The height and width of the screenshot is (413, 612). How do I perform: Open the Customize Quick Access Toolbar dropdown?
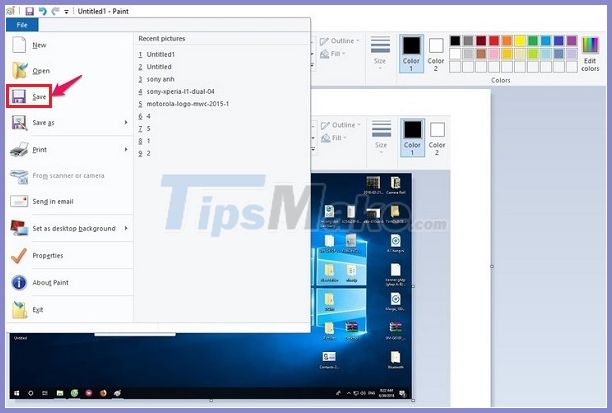66,12
